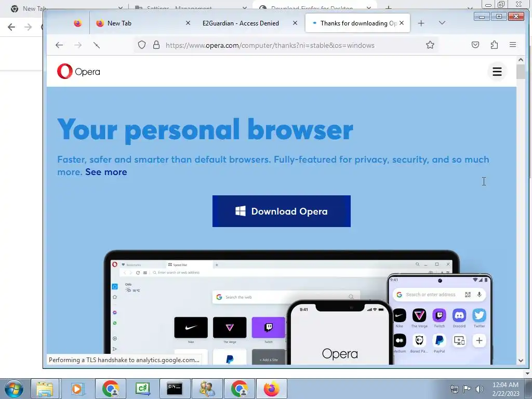Stop loading the Opera page

(x=97, y=45)
